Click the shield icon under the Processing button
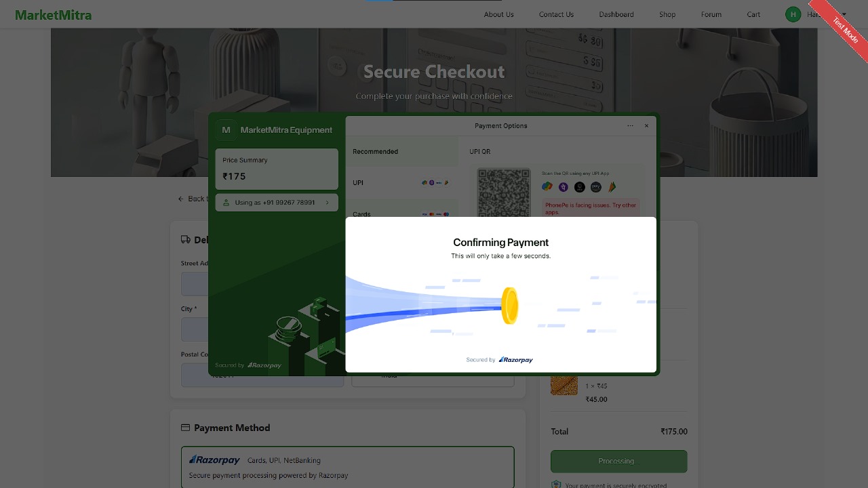The image size is (868, 488). point(556,485)
